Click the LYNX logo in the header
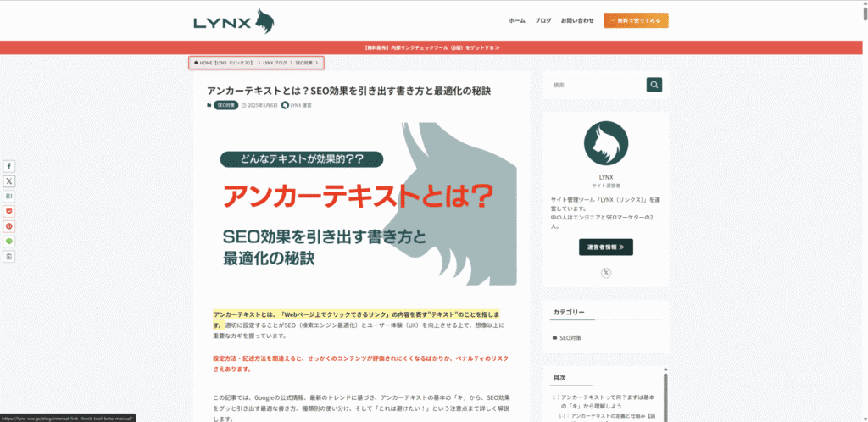868x422 pixels. pyautogui.click(x=234, y=21)
